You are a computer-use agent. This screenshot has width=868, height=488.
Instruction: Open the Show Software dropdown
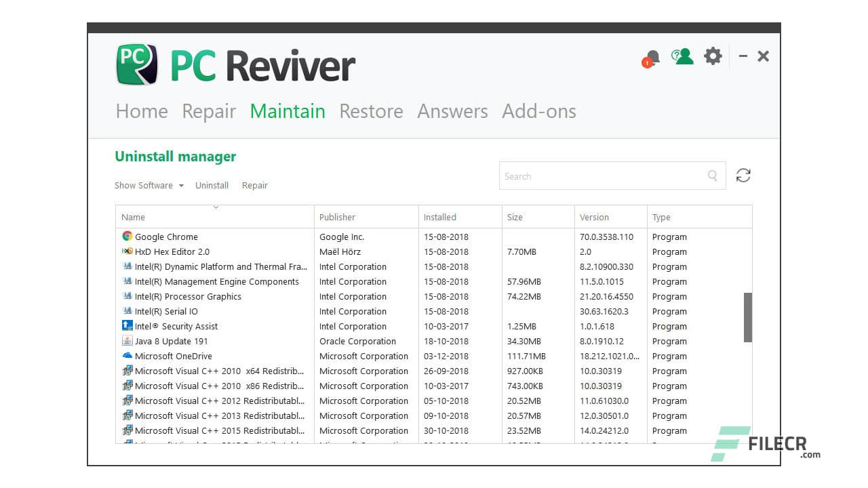(x=149, y=185)
